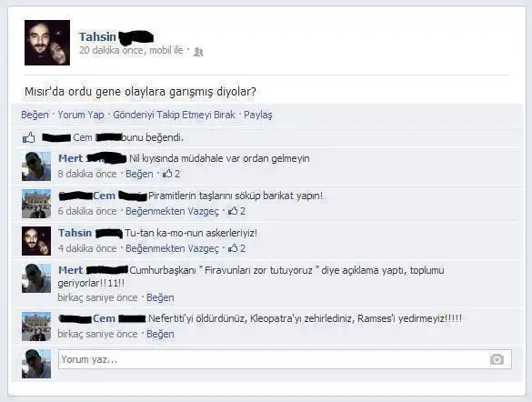The image size is (532, 402).
Task: Open Mert's avatar on Nil kıyısında comment
Action: pyautogui.click(x=36, y=166)
